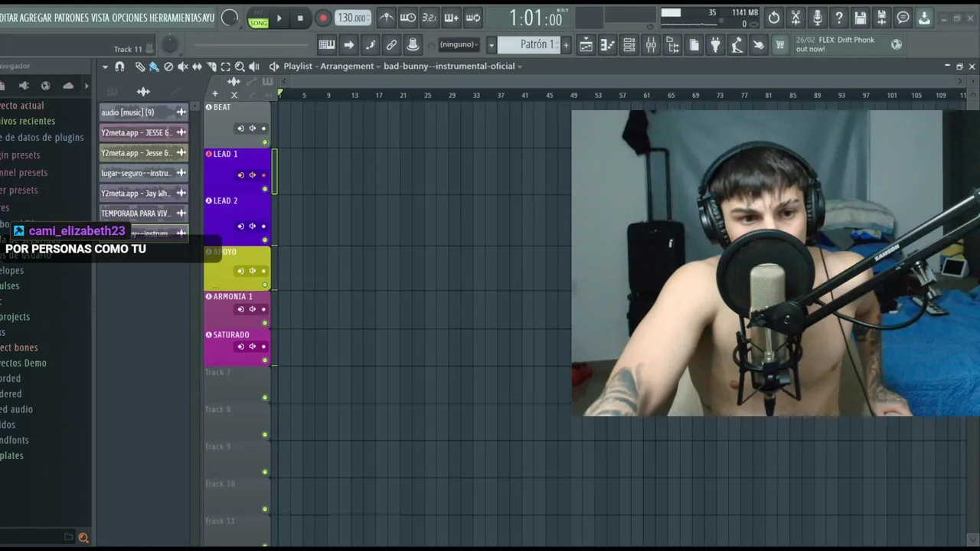Mute the BEAT track with its green light

265,142
